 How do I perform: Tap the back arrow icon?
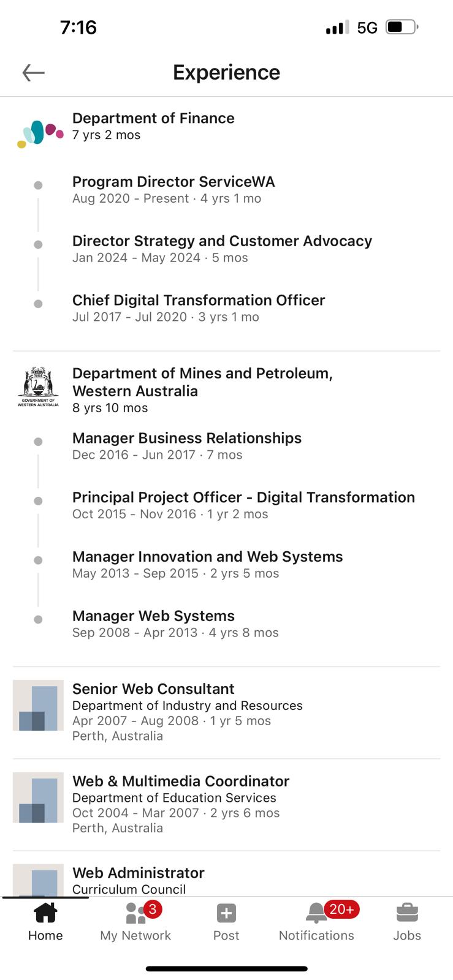coord(34,73)
